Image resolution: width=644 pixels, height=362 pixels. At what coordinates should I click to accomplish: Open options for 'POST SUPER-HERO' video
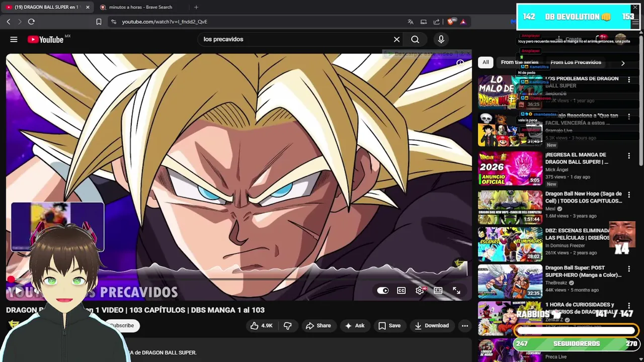628,268
